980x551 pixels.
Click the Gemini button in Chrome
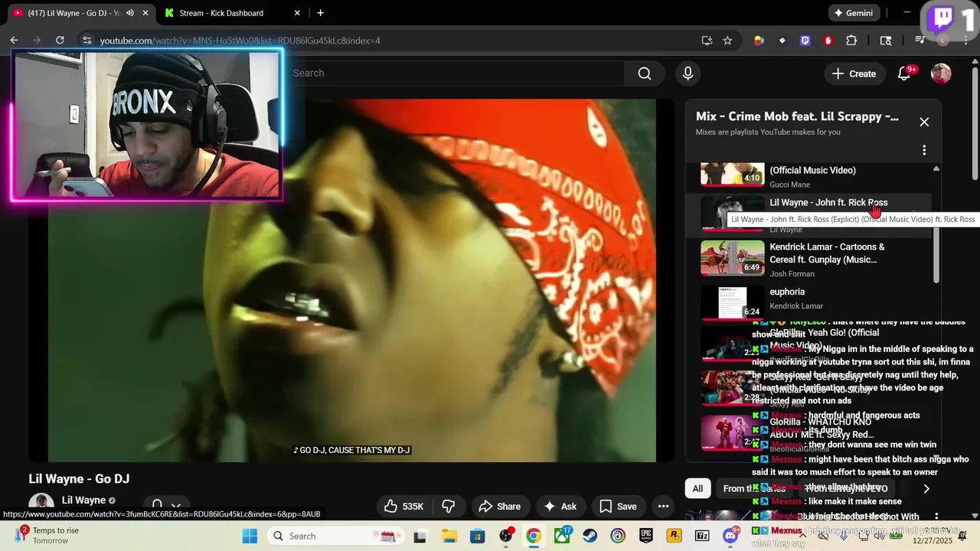tap(854, 13)
